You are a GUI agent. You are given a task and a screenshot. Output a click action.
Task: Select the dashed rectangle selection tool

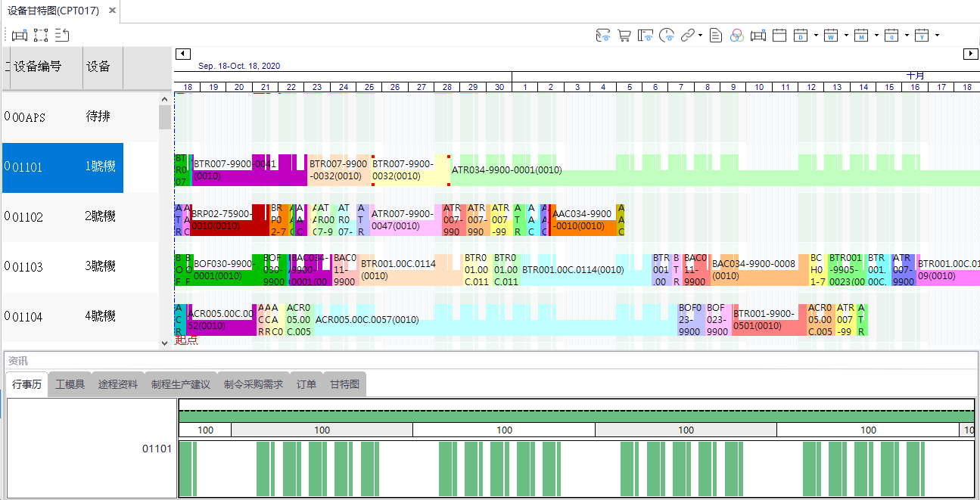(x=41, y=35)
